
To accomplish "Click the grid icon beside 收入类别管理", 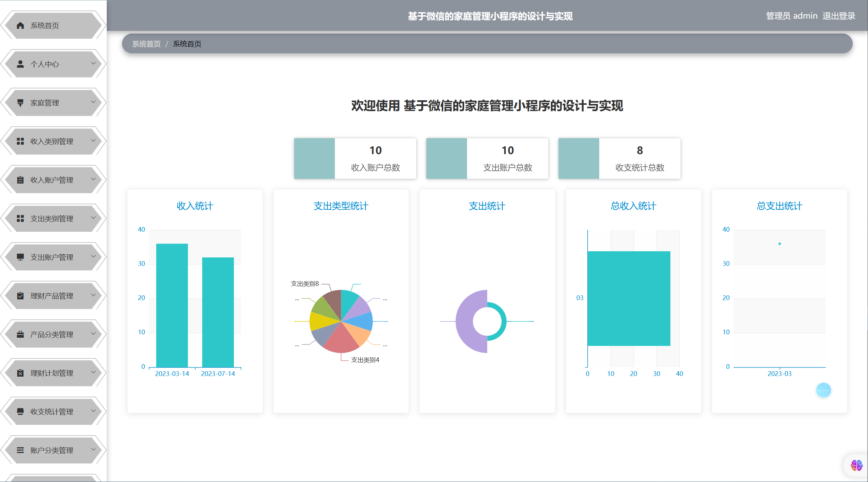I will tap(20, 141).
